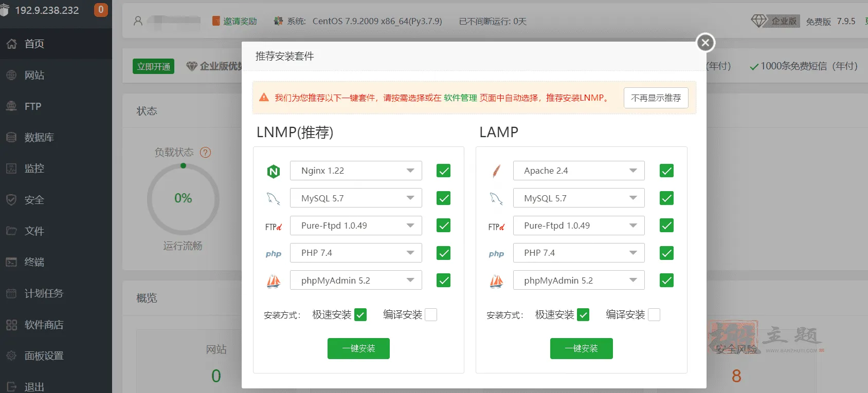The height and width of the screenshot is (393, 868).
Task: Click 一键安装 button under LNMP
Action: pos(358,348)
